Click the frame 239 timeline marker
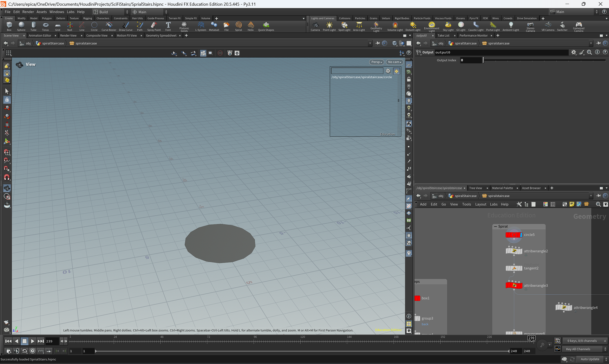 (532, 338)
